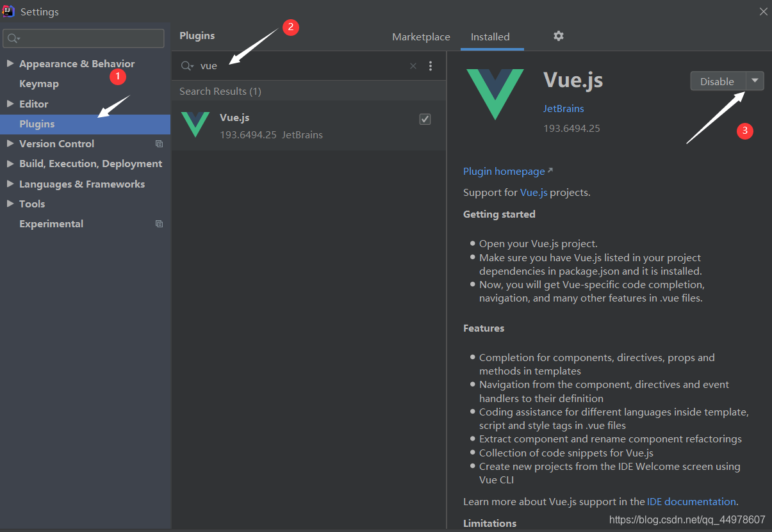772x532 pixels.
Task: Click the project-level icon beside Version Control
Action: click(x=160, y=144)
